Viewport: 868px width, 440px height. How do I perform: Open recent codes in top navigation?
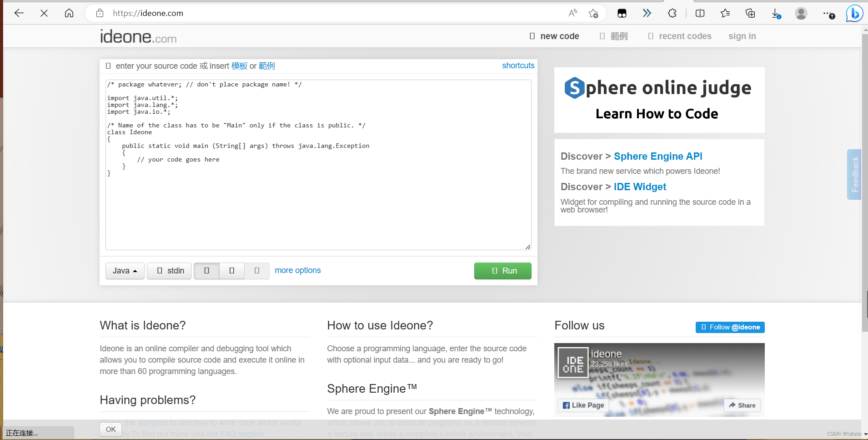(x=680, y=36)
